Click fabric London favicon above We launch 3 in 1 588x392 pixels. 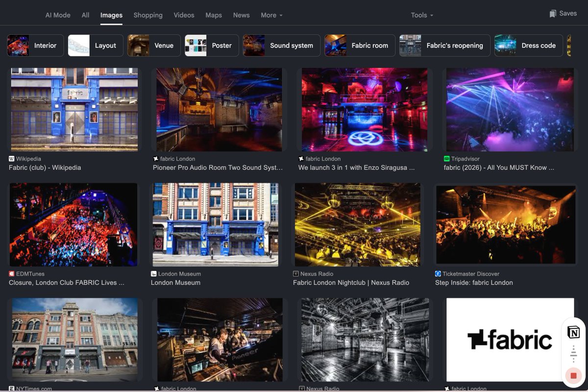(301, 159)
